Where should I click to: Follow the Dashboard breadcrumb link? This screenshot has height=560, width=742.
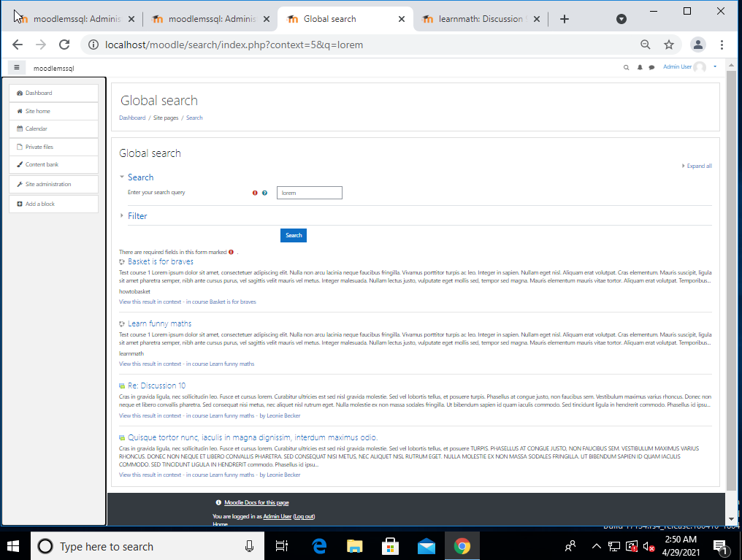pyautogui.click(x=132, y=118)
